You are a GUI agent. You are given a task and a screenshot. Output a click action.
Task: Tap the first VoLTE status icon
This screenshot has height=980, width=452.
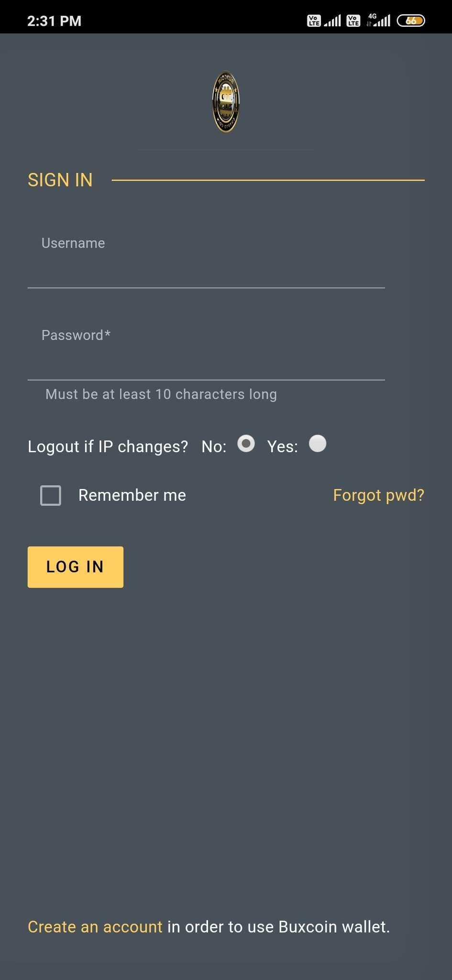(314, 21)
